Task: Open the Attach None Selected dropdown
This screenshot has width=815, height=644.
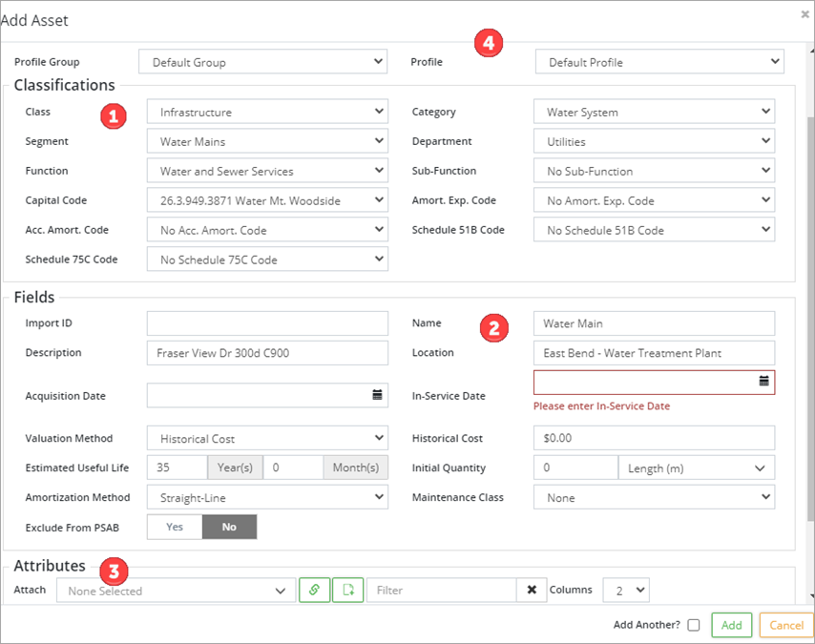Action: (176, 591)
